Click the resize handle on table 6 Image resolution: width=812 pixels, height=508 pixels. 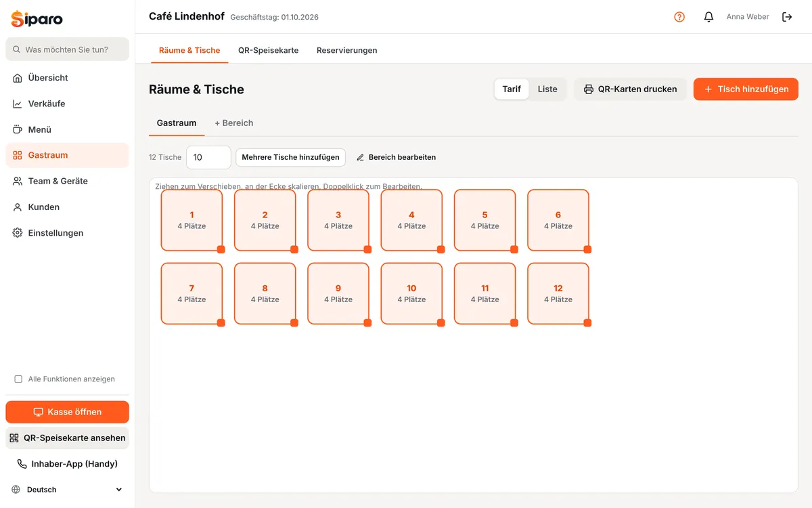pyautogui.click(x=587, y=249)
